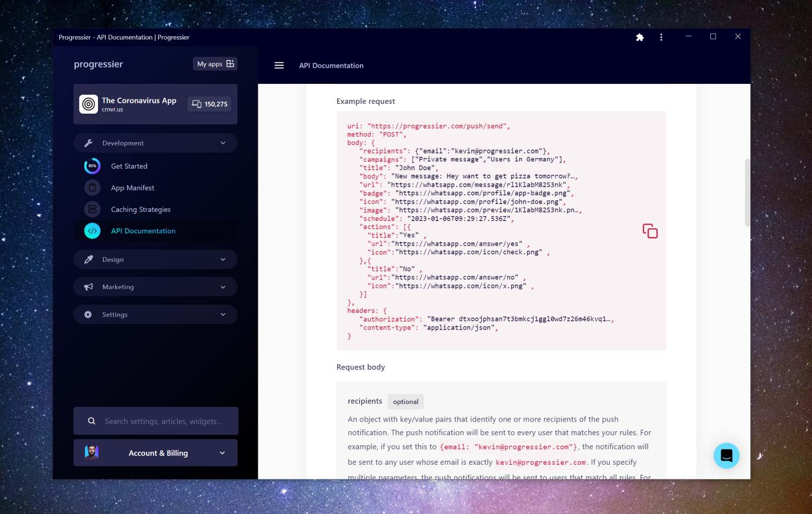Click the account avatar picture
The image size is (812, 514).
pos(91,452)
